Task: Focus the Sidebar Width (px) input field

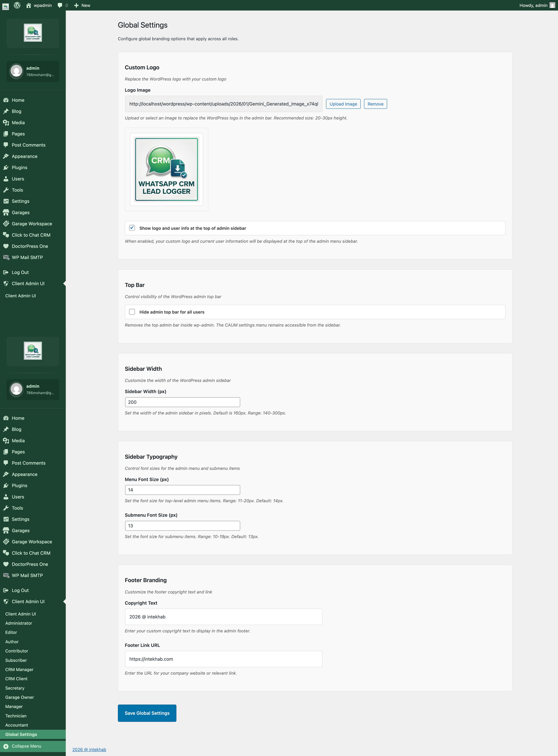Action: [x=182, y=402]
